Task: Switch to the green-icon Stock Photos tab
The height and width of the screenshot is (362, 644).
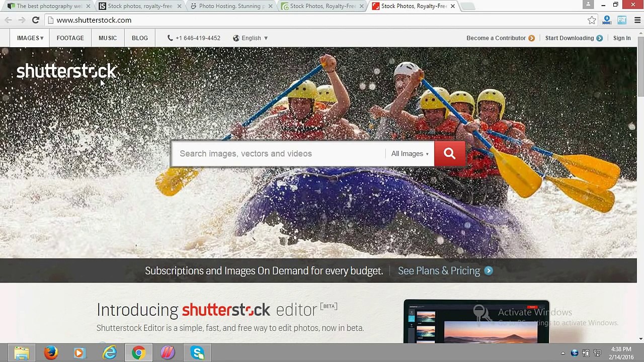Action: point(323,6)
